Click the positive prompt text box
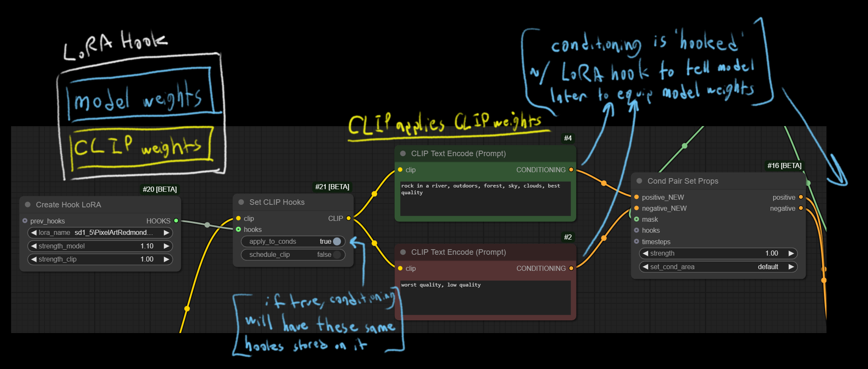Image resolution: width=868 pixels, height=369 pixels. tap(485, 198)
